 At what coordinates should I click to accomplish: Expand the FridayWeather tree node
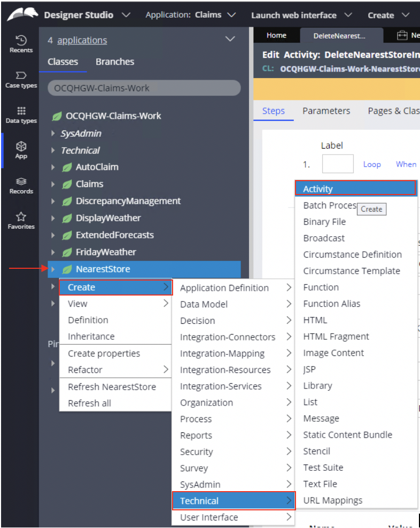pos(53,252)
